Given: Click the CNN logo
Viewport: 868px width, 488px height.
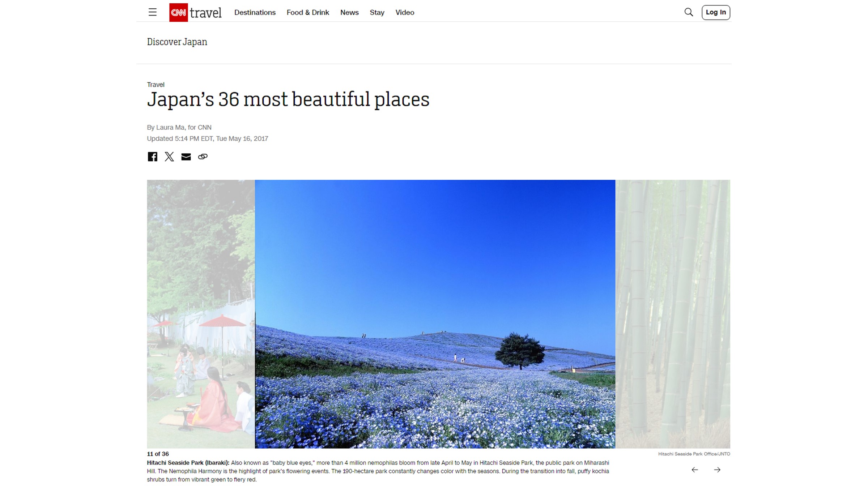Looking at the screenshot, I should [x=178, y=12].
